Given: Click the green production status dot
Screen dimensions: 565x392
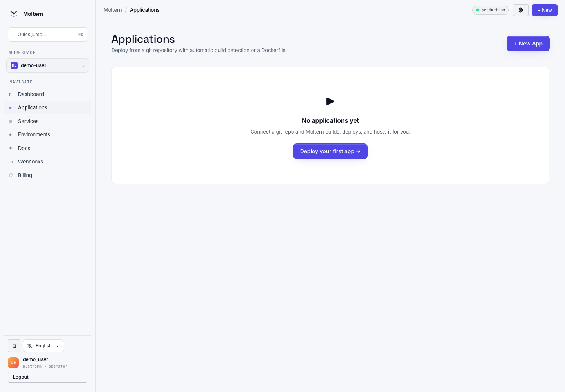Looking at the screenshot, I should 478,10.
